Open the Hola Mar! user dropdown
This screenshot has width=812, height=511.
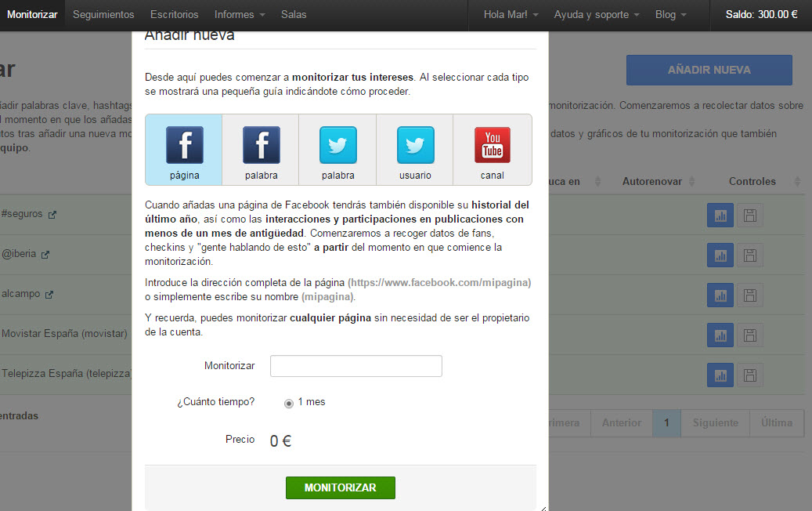tap(511, 15)
